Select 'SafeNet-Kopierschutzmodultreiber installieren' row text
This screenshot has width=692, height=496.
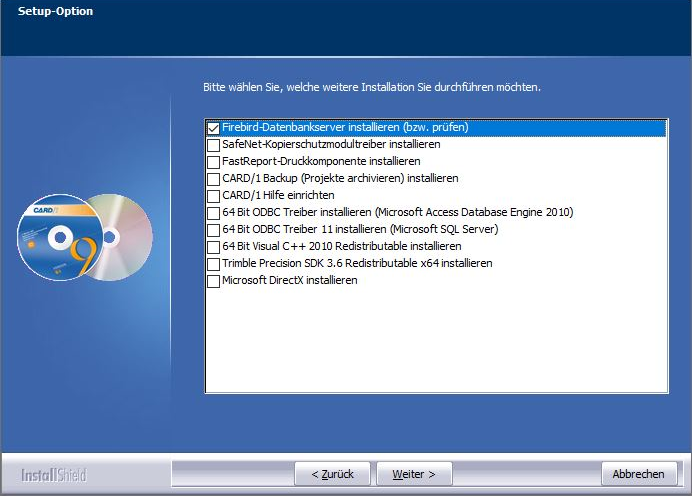331,144
